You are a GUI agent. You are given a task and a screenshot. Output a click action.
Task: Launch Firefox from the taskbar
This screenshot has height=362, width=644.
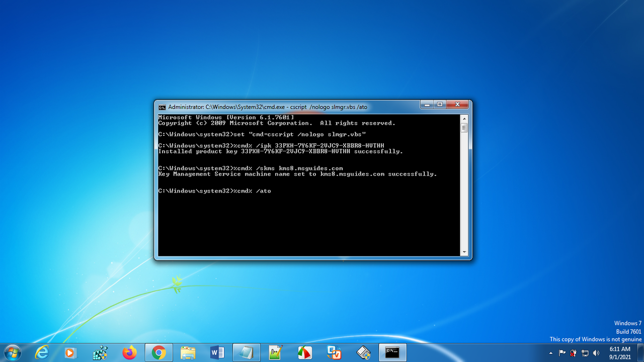click(x=129, y=353)
